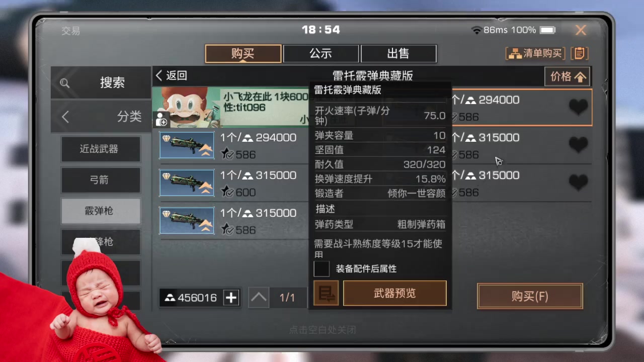Screen dimensions: 644x362
Task: Switch to the 出售 tab
Action: 398,53
